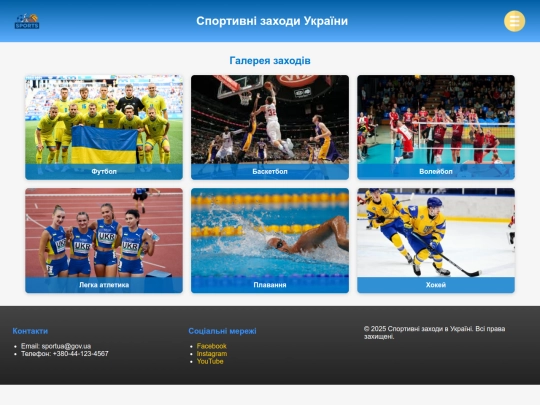540x405 pixels.
Task: Click the Контакти footer heading
Action: tap(30, 331)
